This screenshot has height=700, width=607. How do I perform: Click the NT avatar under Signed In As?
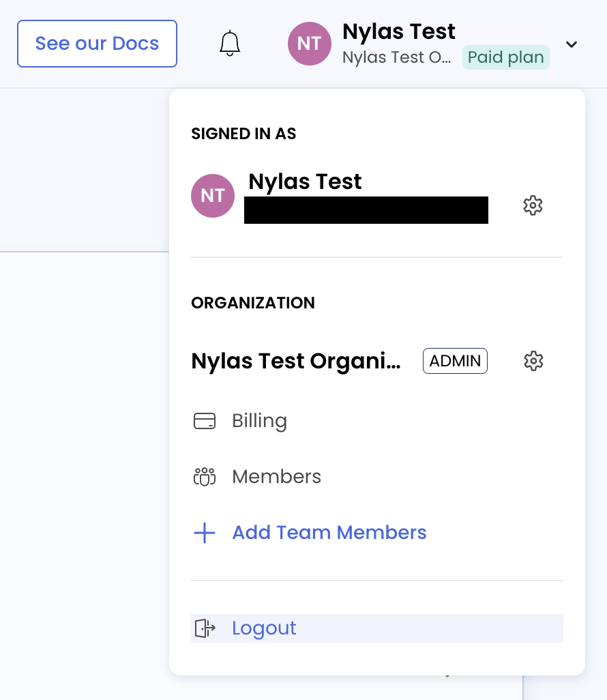pyautogui.click(x=213, y=196)
